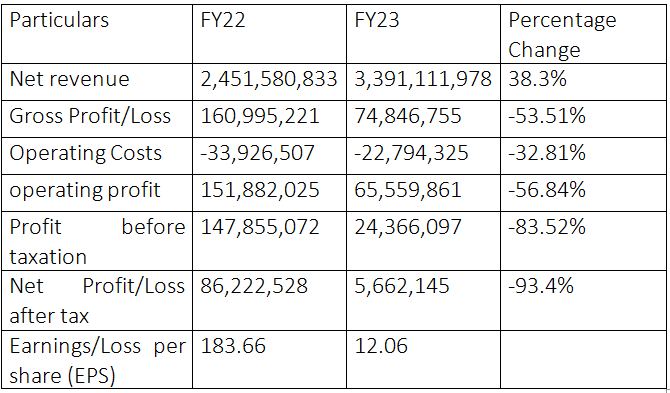
Task: Select the EPS value 183.66
Action: 233,346
